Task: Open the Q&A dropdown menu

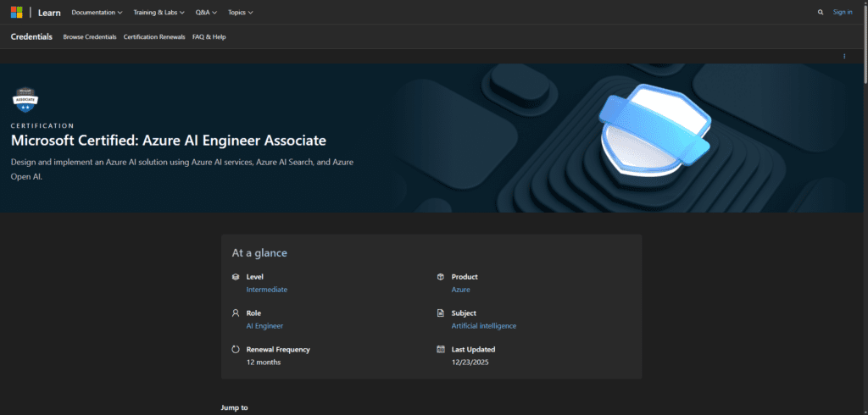Action: point(206,12)
